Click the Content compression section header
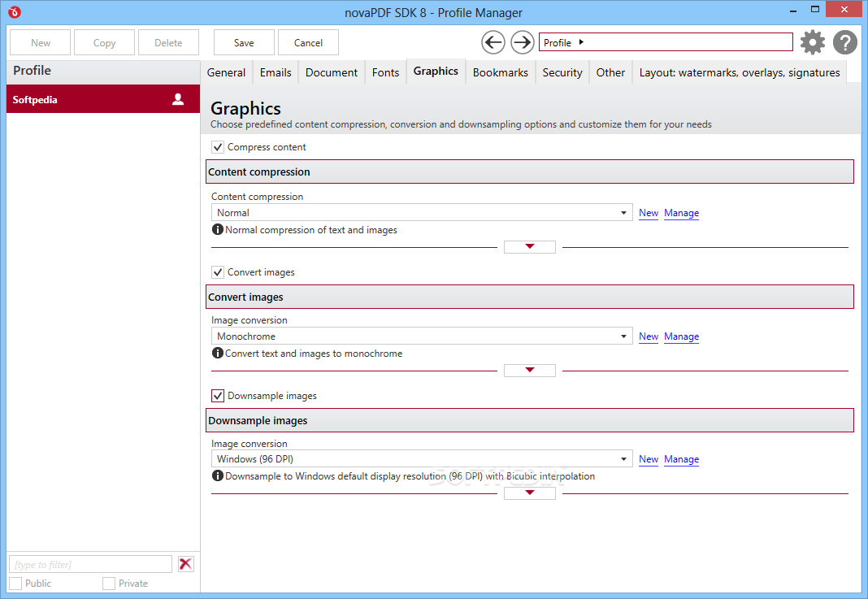Viewport: 868px width, 599px height. point(530,171)
